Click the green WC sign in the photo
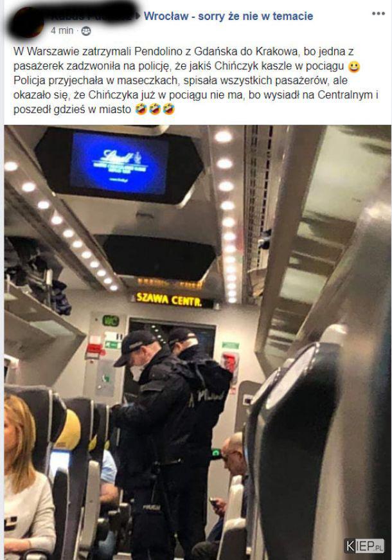This screenshot has width=392, height=560. tap(111, 321)
